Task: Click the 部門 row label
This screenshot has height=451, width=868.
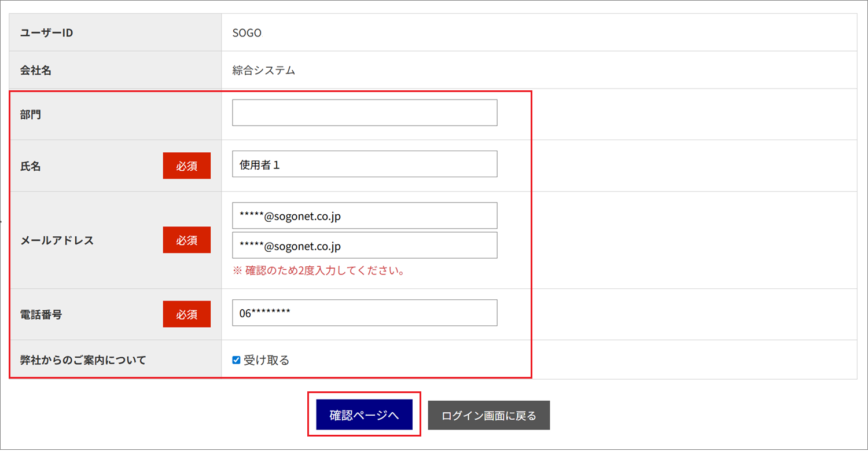Action: click(31, 115)
